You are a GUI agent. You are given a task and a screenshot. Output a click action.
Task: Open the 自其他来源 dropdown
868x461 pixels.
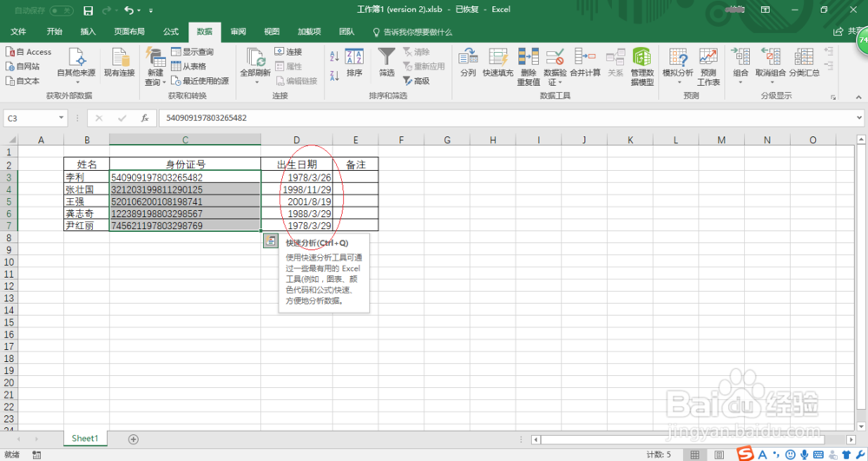point(76,65)
